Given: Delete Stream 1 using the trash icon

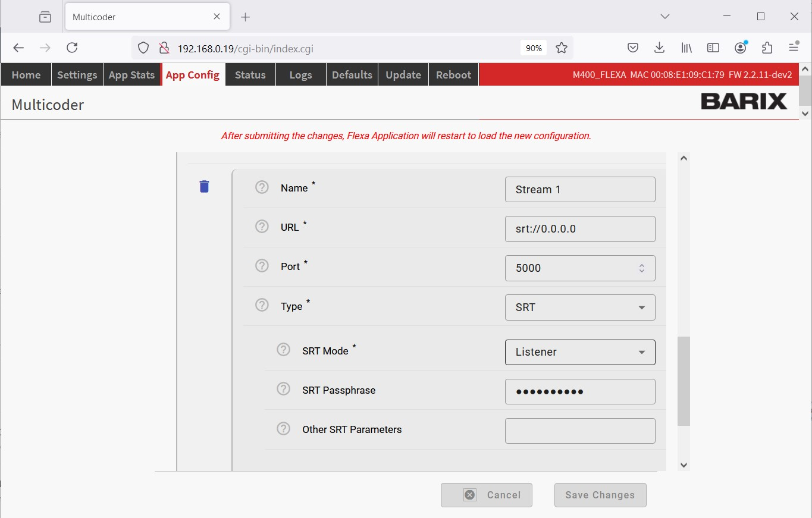Looking at the screenshot, I should point(204,187).
